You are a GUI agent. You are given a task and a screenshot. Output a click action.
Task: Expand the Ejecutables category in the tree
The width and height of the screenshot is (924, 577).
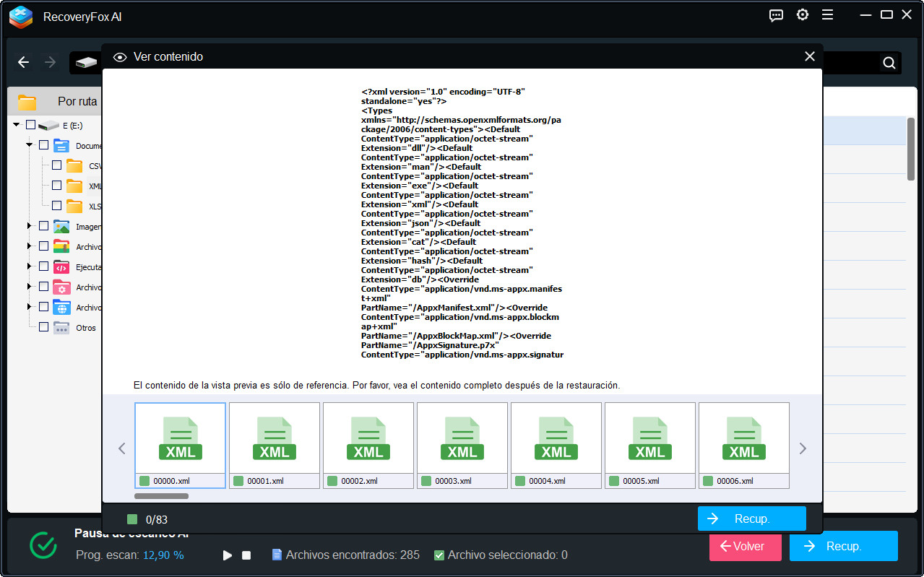click(x=30, y=266)
